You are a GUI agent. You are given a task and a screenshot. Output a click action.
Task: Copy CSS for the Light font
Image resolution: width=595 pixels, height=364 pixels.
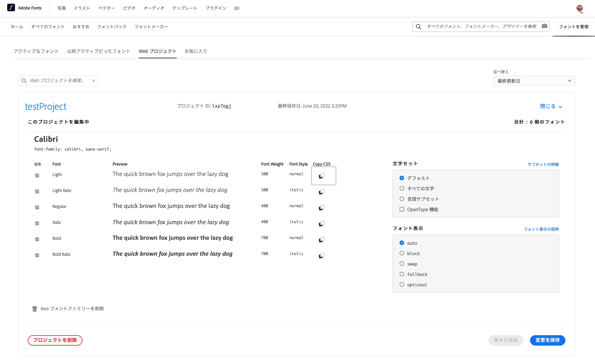coord(321,176)
